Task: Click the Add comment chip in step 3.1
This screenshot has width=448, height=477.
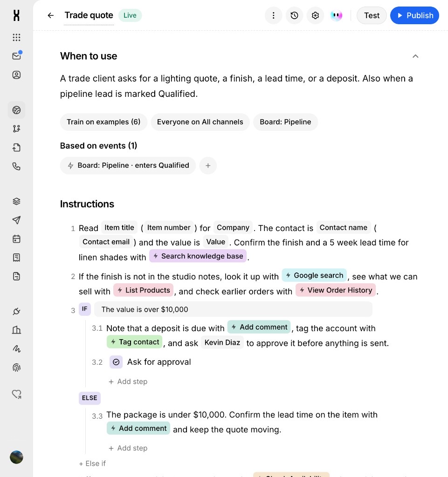Action: 259,327
